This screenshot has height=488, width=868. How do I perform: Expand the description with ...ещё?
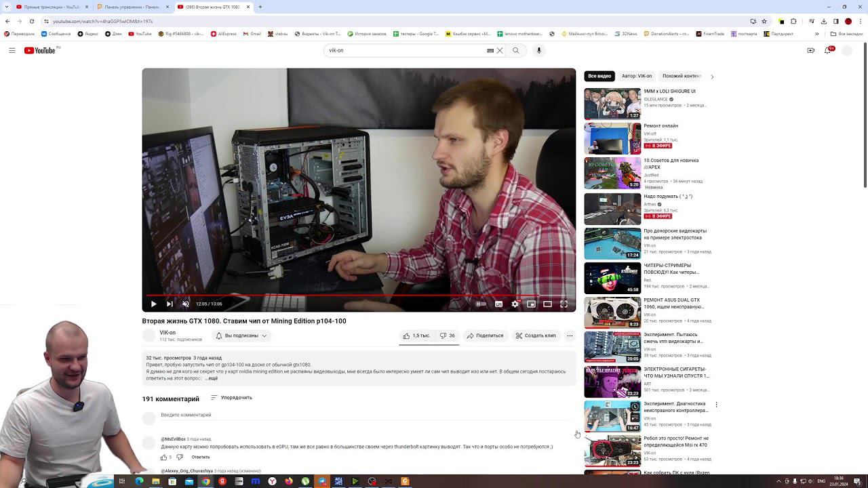211,378
